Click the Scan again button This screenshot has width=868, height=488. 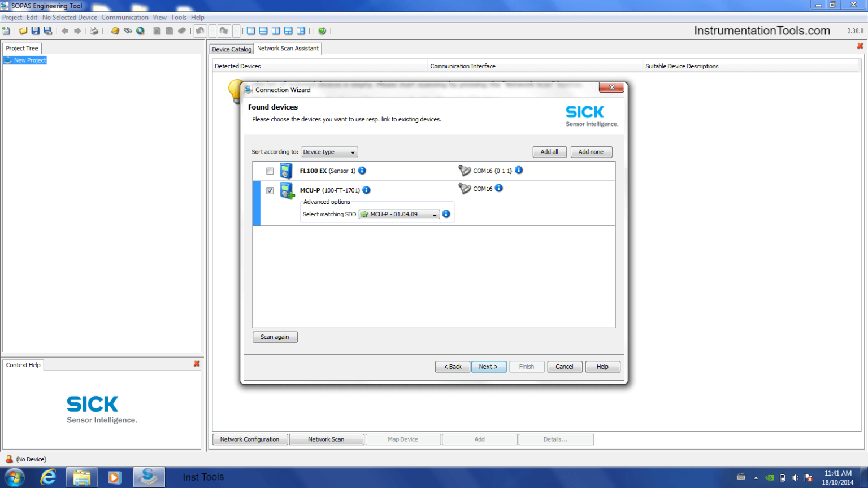tap(275, 337)
